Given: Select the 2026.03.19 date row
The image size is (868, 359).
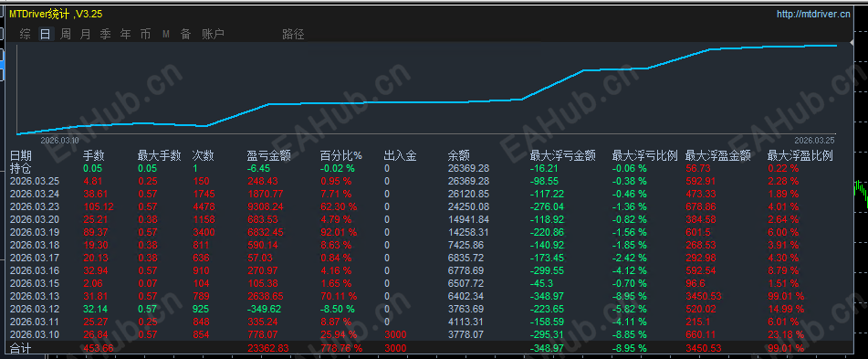Looking at the screenshot, I should pos(35,232).
